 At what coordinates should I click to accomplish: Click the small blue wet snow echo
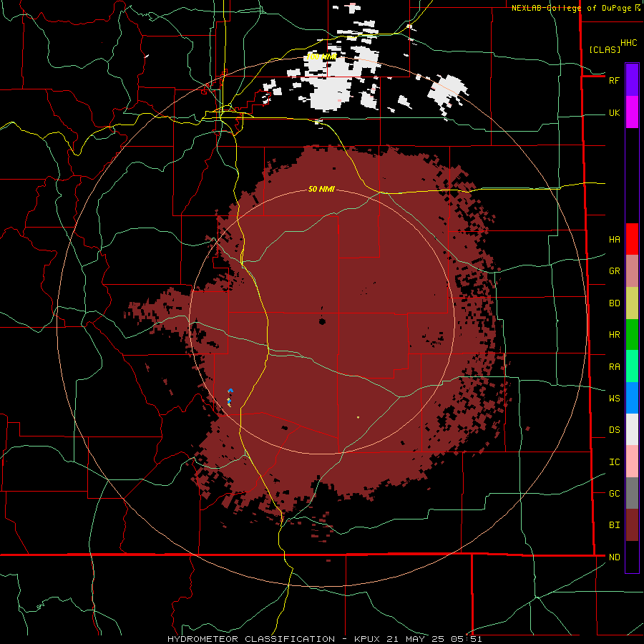[231, 390]
